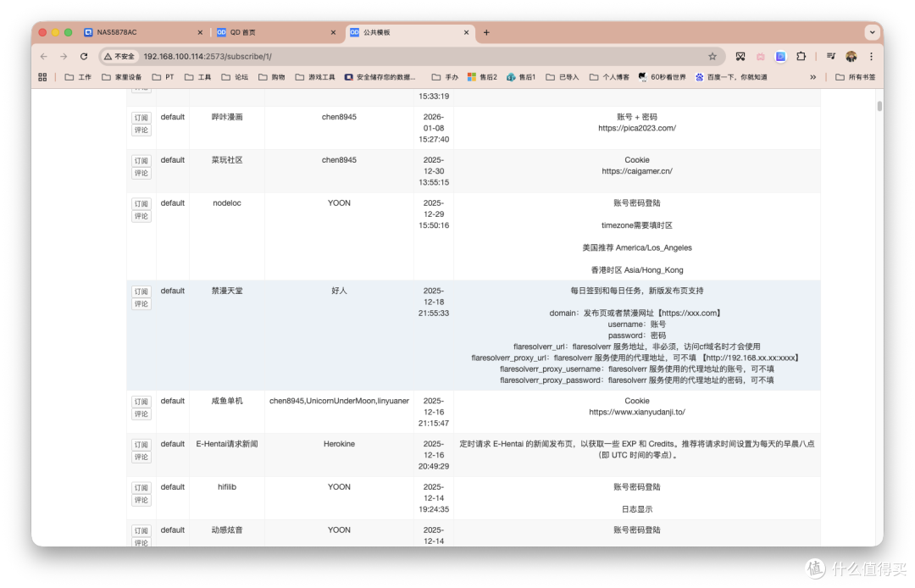Subscribe to the 禁漫天堂 template
Image resolution: width=915 pixels, height=588 pixels.
coord(141,291)
